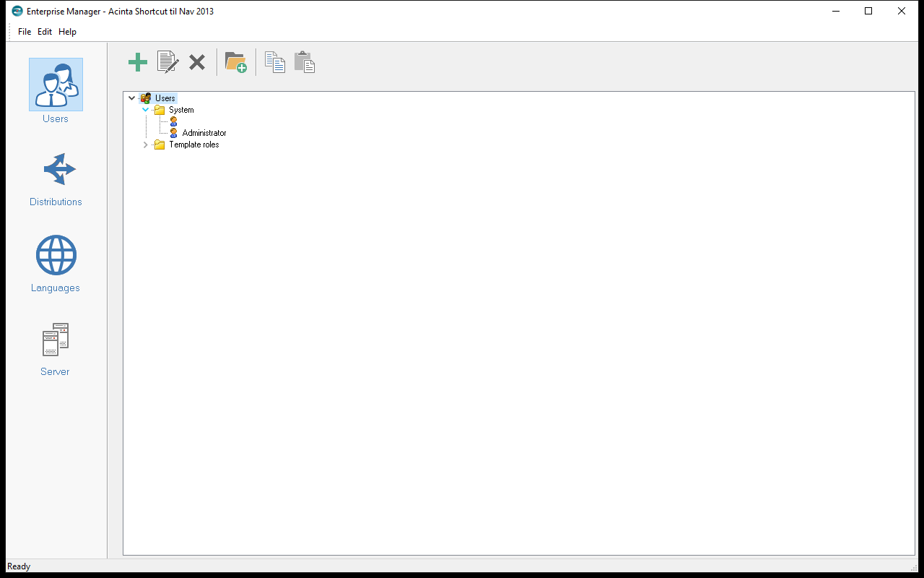The height and width of the screenshot is (578, 924).
Task: Select the System folder in the tree
Action: 181,110
